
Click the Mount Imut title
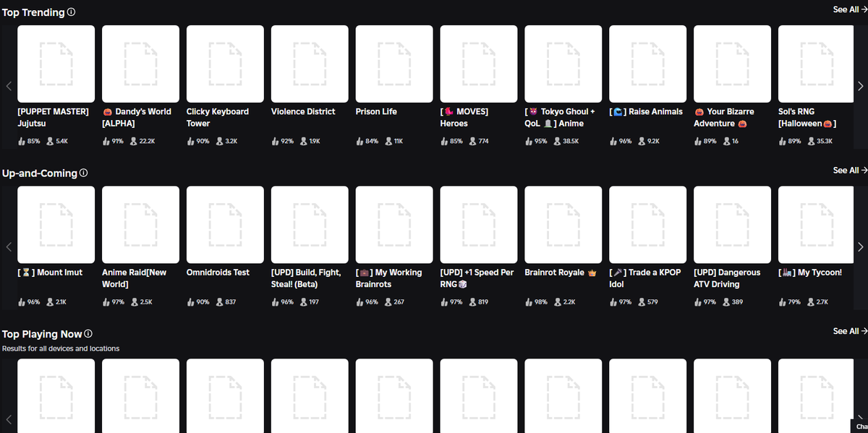click(50, 273)
